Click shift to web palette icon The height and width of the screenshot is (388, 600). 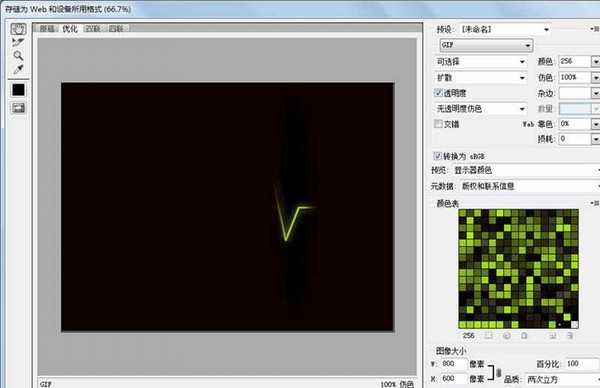pyautogui.click(x=507, y=336)
